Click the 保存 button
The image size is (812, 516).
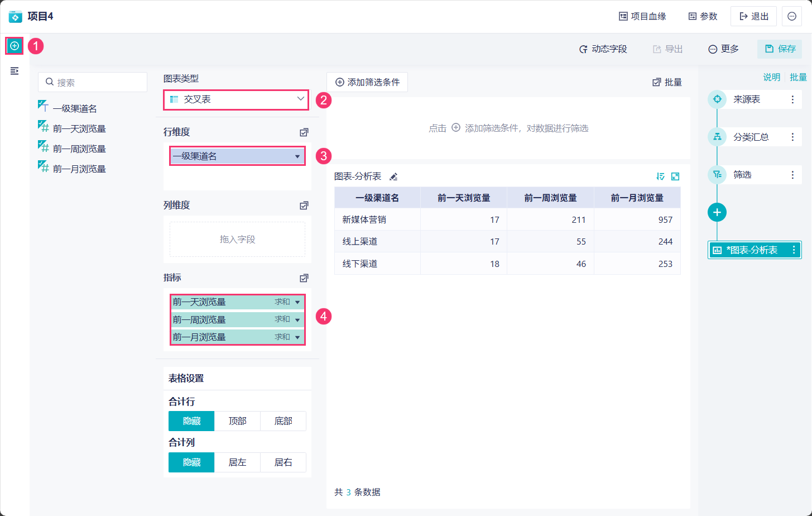(780, 49)
